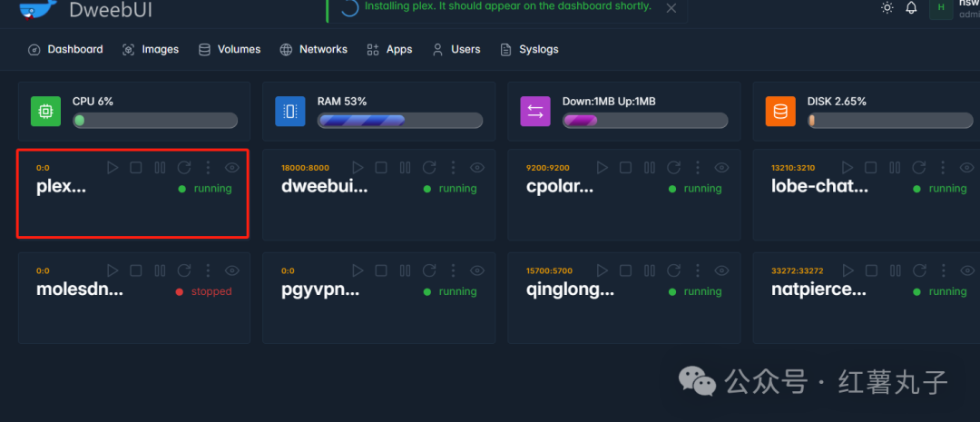
Task: Hide the pgyvpn card with eye icon
Action: (x=477, y=270)
